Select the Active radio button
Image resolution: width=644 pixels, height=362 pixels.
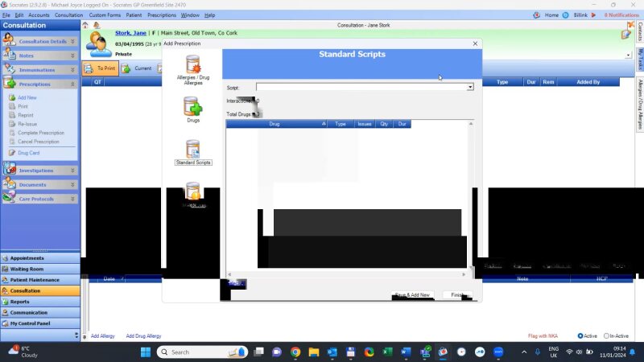pos(580,335)
